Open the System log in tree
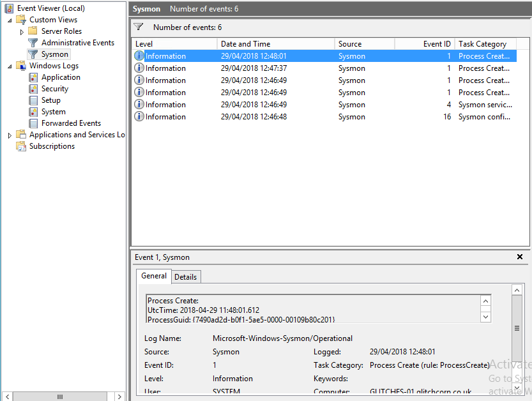532x401 pixels. [x=53, y=112]
